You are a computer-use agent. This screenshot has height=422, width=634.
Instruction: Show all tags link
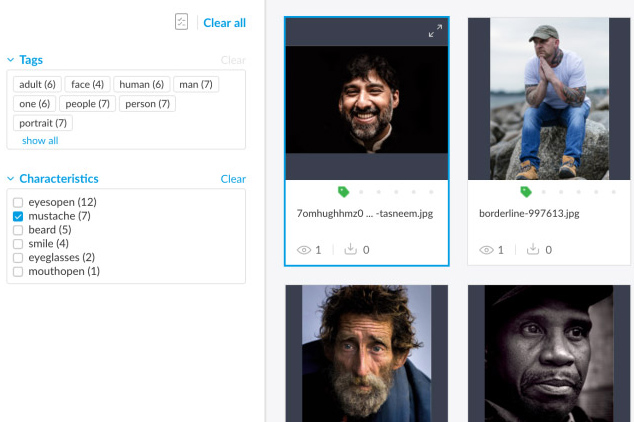pos(40,141)
